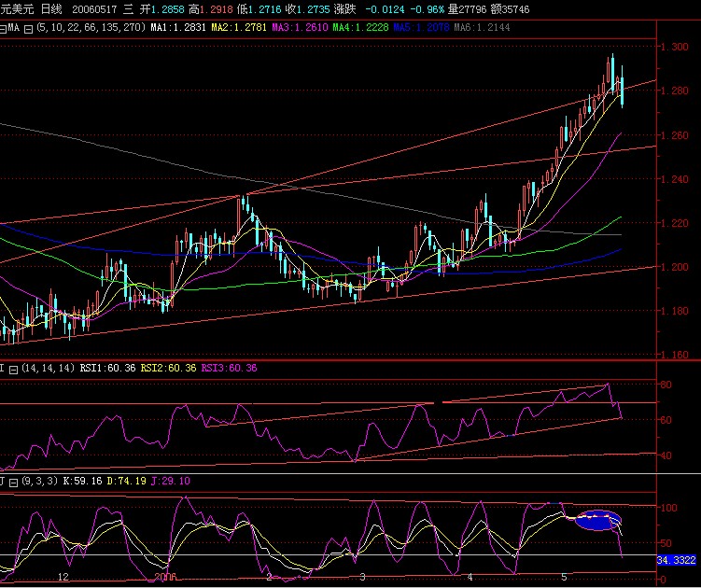The width and height of the screenshot is (701, 588).
Task: Click the 1.300 price axis label
Action: [675, 47]
